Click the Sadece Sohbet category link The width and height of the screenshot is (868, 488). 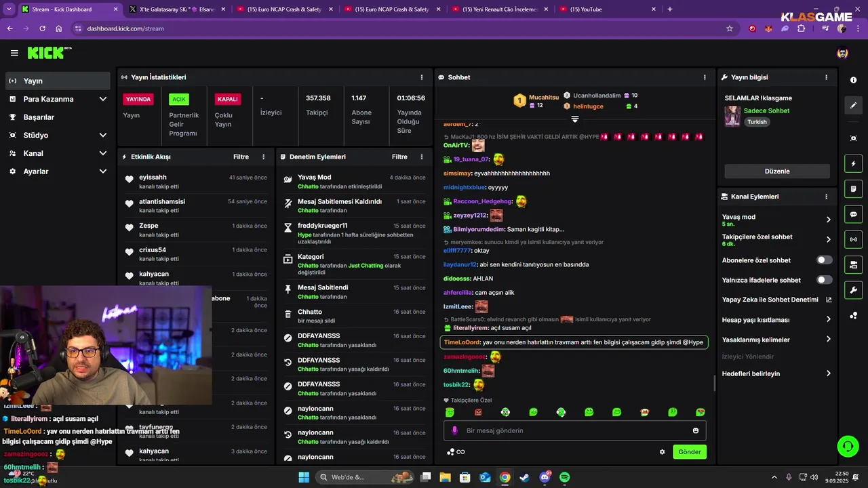(766, 110)
